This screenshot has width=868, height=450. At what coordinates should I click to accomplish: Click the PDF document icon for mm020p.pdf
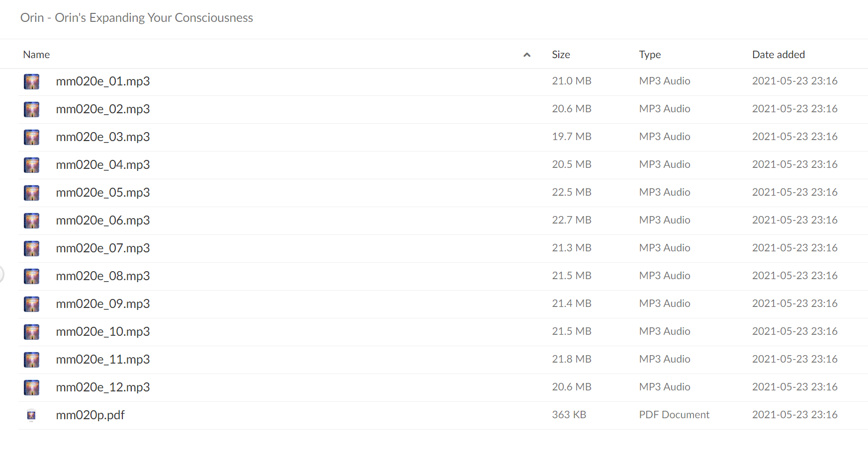pyautogui.click(x=31, y=415)
